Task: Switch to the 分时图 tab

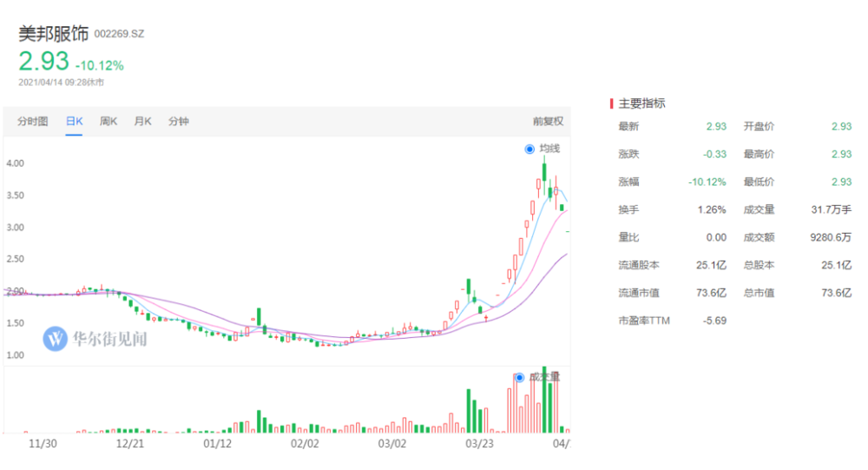Action: pyautogui.click(x=33, y=122)
